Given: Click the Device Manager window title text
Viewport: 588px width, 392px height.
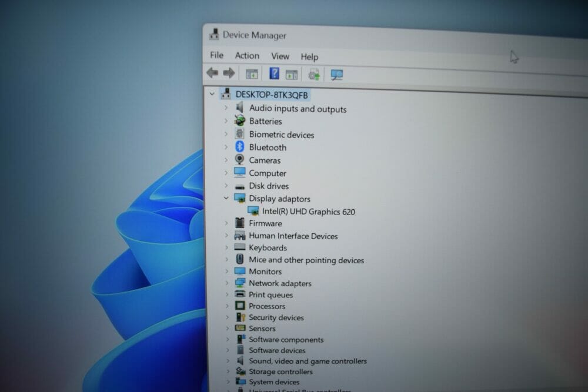Looking at the screenshot, I should point(254,35).
